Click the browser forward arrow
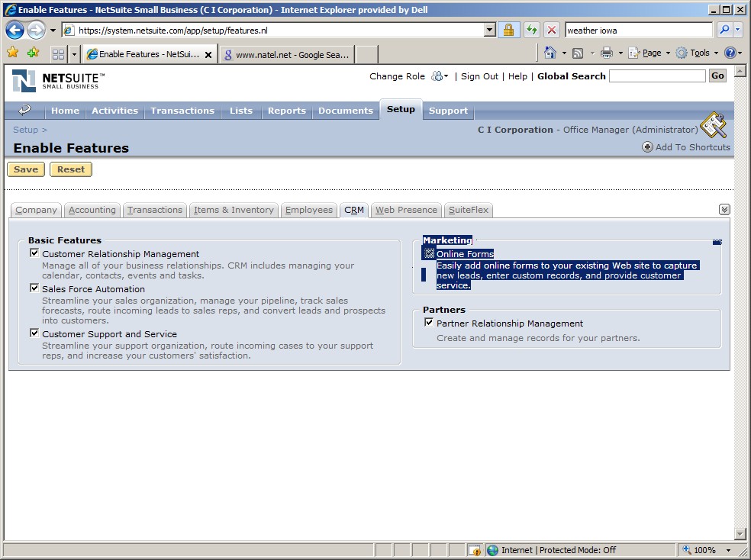 click(36, 31)
